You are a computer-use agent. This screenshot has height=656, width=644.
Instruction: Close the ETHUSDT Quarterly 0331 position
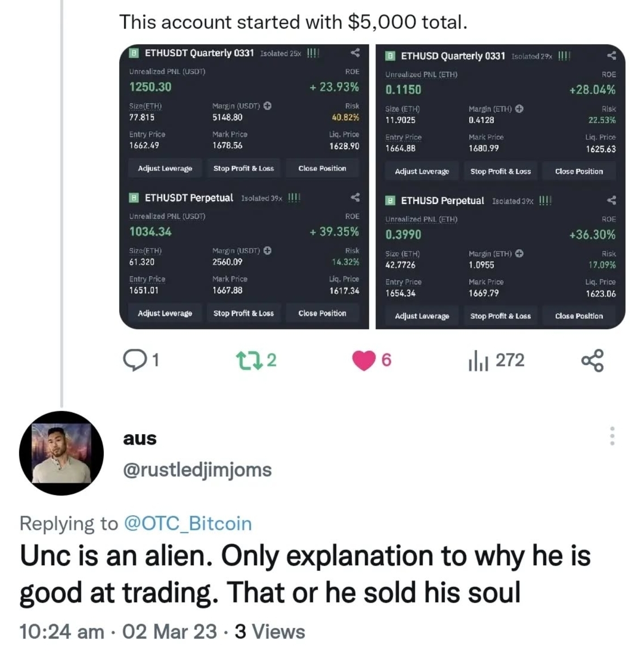click(x=322, y=169)
